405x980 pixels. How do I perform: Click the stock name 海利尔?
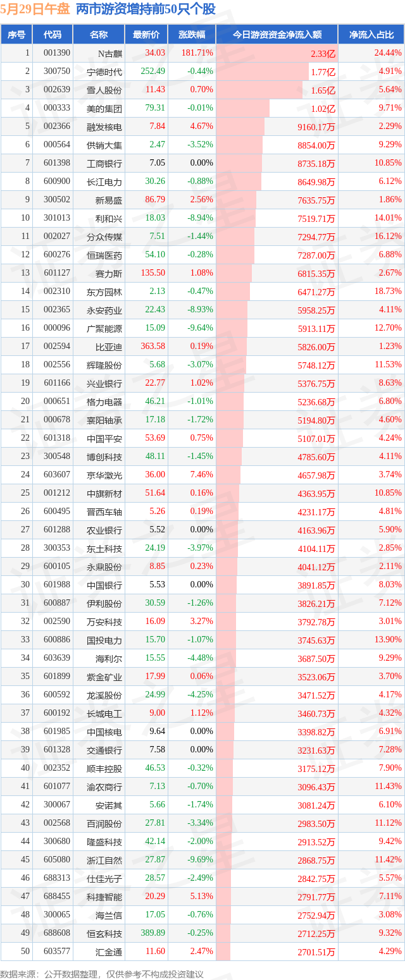109,659
